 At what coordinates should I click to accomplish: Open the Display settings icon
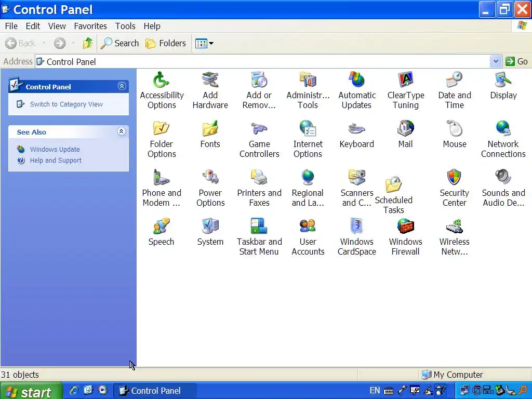503,80
